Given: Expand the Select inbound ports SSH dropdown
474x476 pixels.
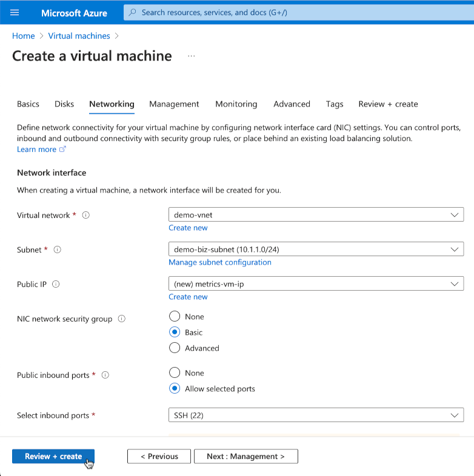Looking at the screenshot, I should 316,415.
